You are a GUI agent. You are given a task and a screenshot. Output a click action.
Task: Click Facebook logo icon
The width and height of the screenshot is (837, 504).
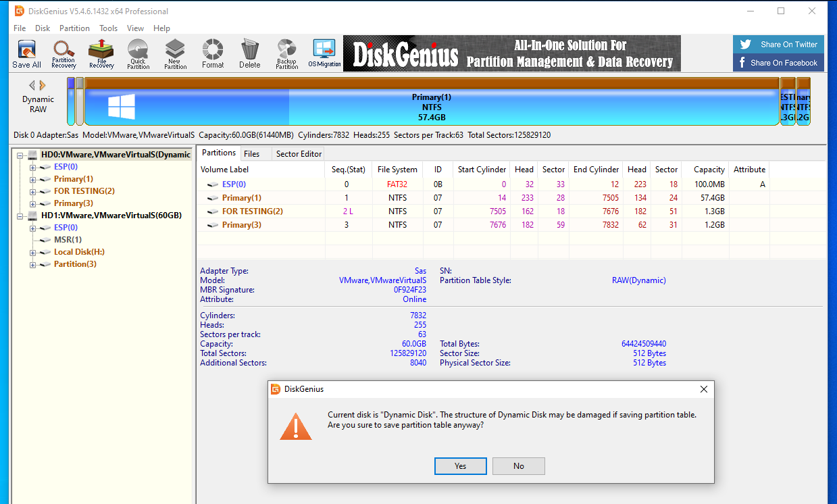(742, 63)
